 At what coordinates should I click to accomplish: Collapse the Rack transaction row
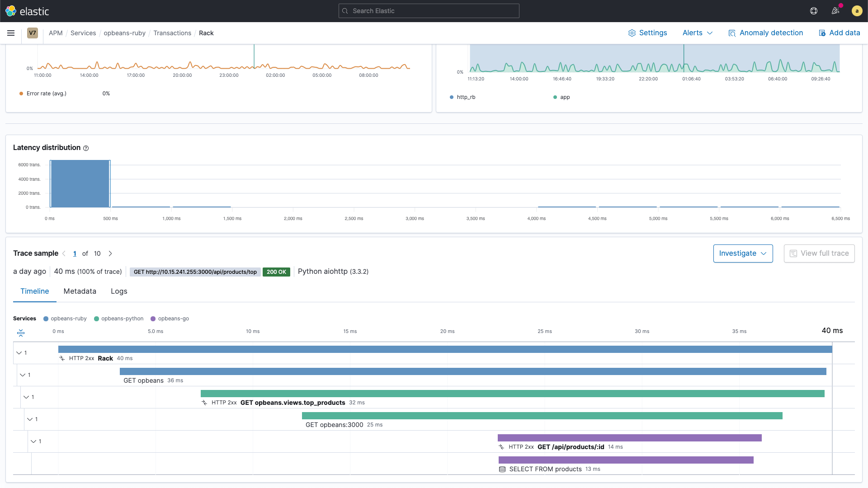click(x=19, y=353)
